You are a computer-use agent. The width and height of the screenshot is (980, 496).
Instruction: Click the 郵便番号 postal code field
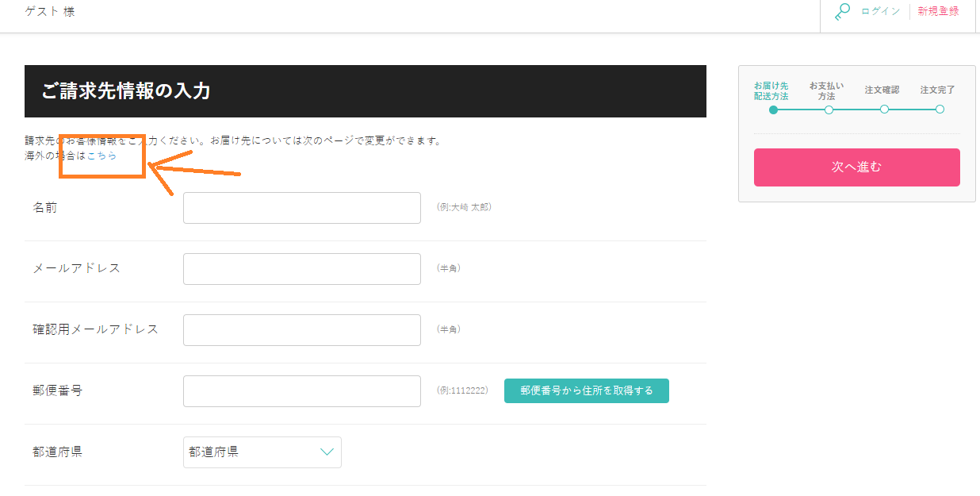[301, 391]
